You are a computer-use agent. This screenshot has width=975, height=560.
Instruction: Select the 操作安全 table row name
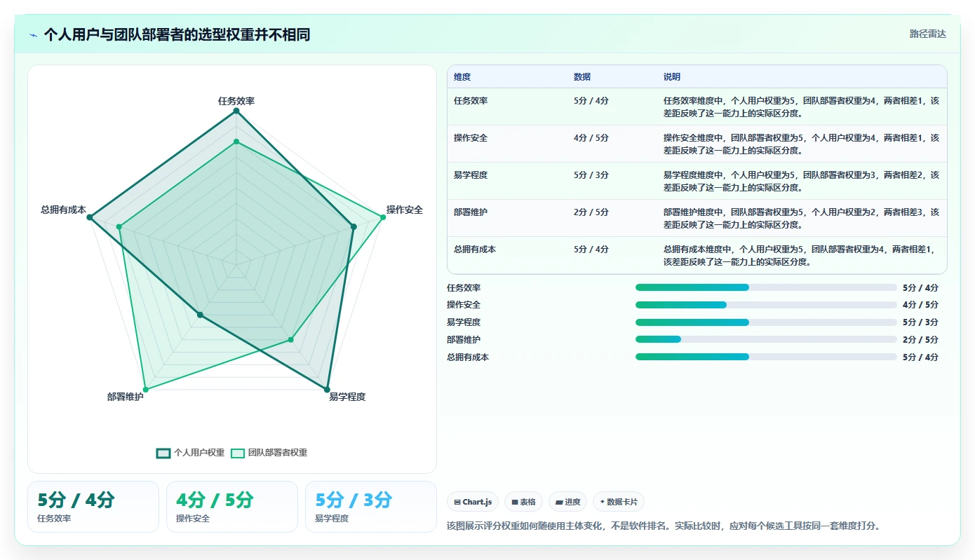tap(471, 138)
